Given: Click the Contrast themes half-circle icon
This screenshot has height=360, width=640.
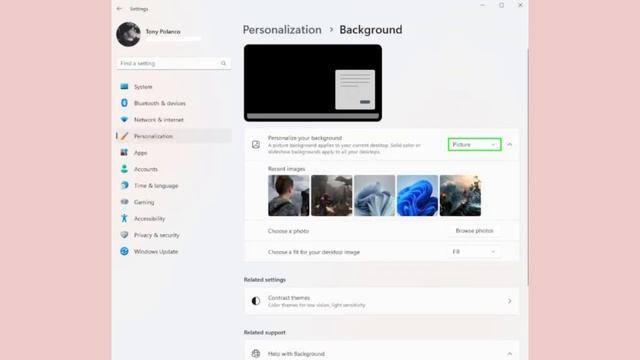Looking at the screenshot, I should click(x=256, y=301).
